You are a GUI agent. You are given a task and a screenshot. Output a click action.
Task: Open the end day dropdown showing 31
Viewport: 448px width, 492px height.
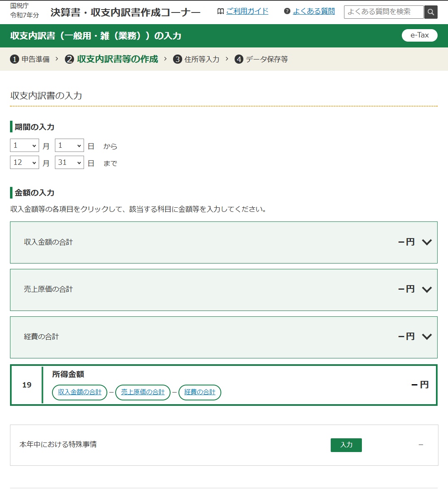coord(69,162)
